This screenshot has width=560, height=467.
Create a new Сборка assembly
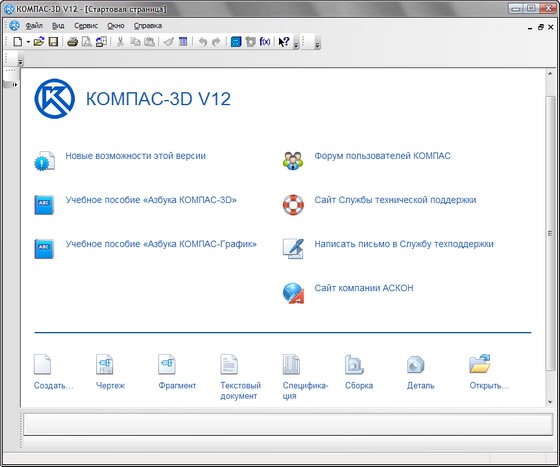pos(359,371)
